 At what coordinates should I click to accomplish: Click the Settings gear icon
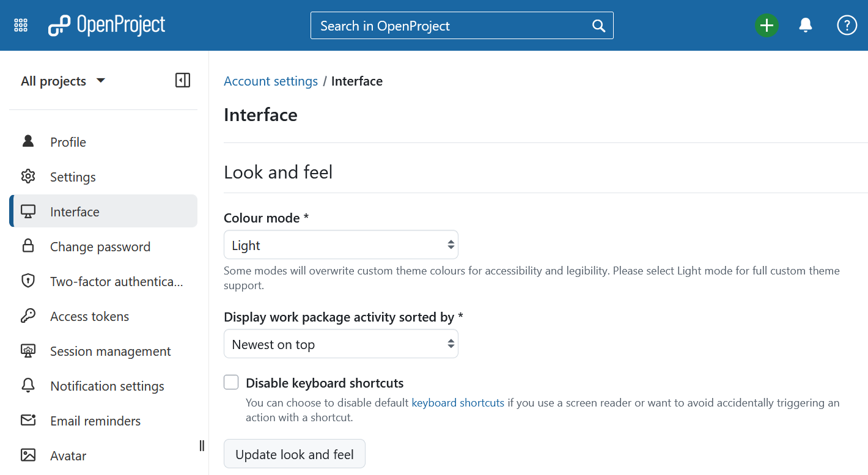28,177
